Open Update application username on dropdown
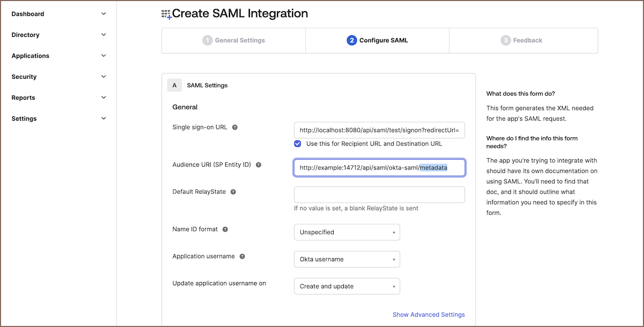 [x=347, y=286]
